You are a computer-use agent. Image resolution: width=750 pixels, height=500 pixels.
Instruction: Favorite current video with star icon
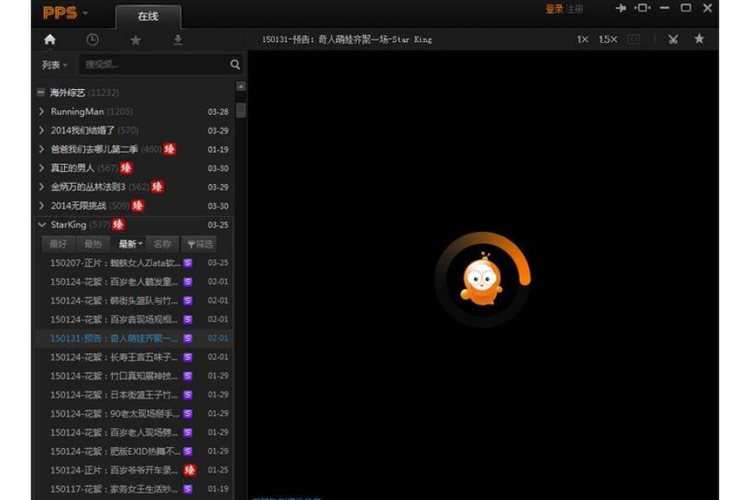[699, 39]
